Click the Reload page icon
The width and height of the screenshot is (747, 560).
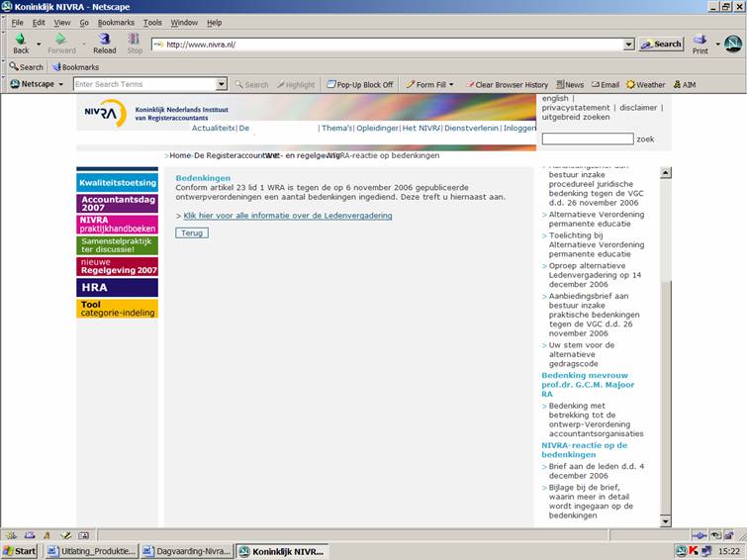tap(104, 39)
